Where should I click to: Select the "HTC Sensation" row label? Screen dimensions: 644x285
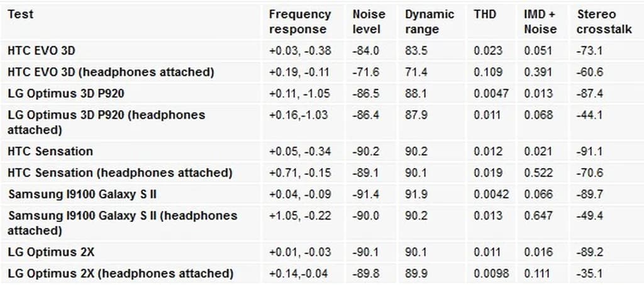click(50, 151)
